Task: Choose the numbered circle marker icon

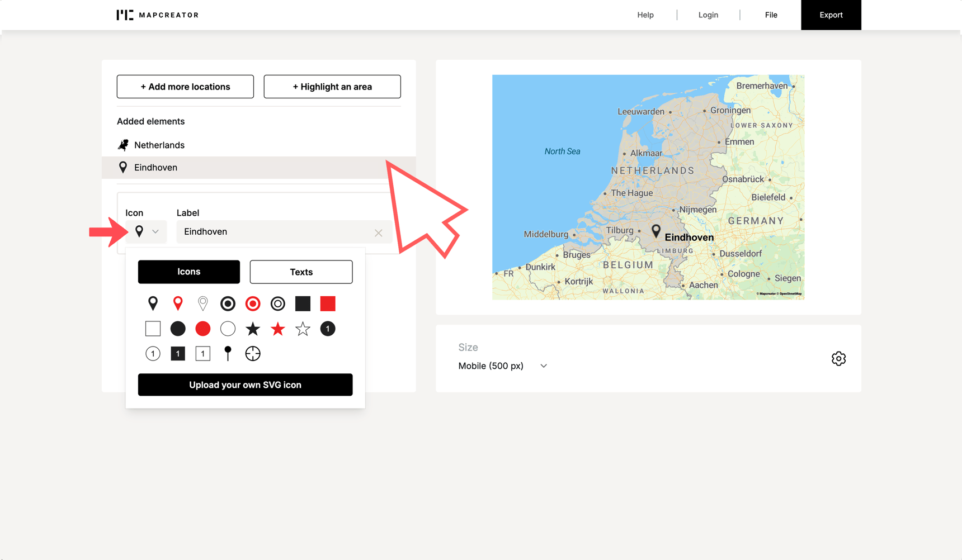Action: pos(328,329)
